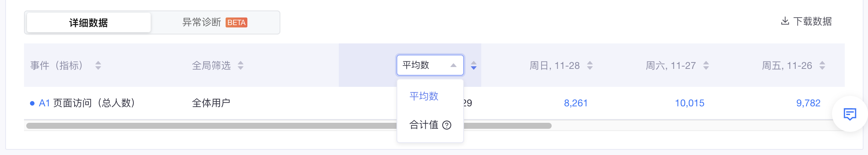Image resolution: width=868 pixels, height=155 pixels.
Task: Switch to 详细数据 tab
Action: click(x=89, y=22)
